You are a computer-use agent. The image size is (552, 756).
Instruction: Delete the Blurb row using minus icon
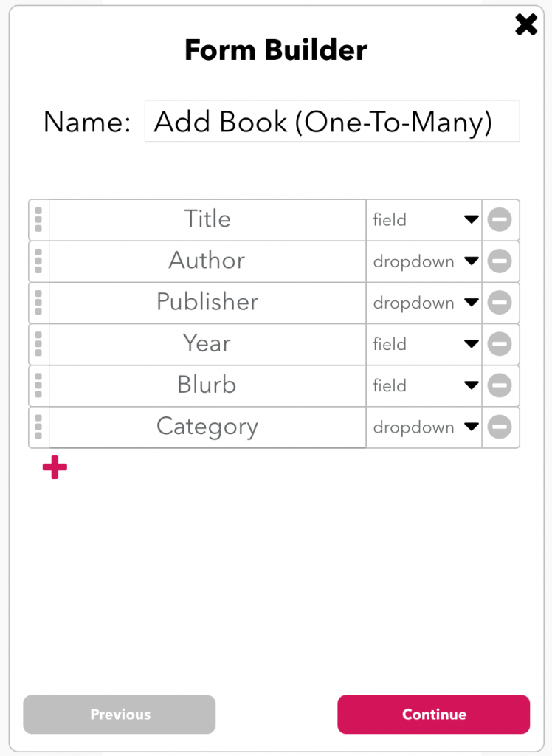500,385
